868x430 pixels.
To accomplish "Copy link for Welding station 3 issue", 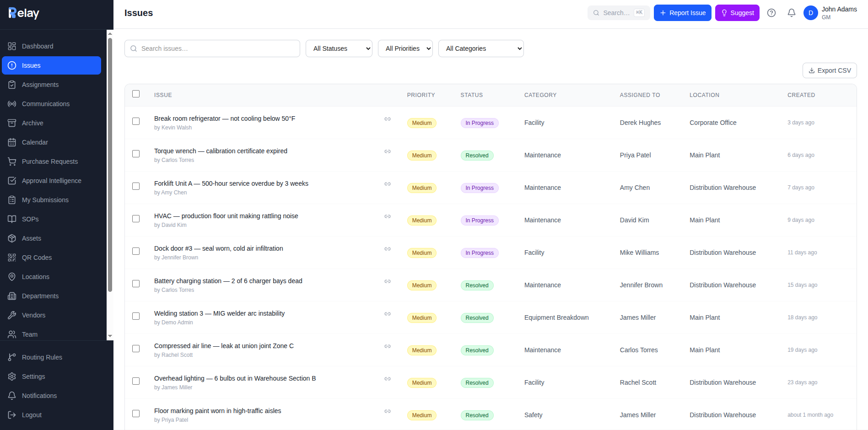I will tap(388, 314).
